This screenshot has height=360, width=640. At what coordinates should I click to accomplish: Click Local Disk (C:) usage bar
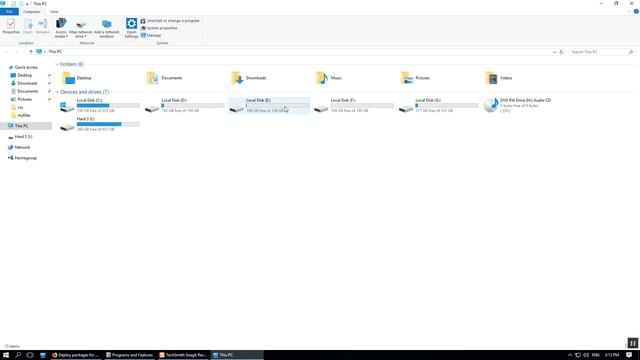[x=108, y=106]
